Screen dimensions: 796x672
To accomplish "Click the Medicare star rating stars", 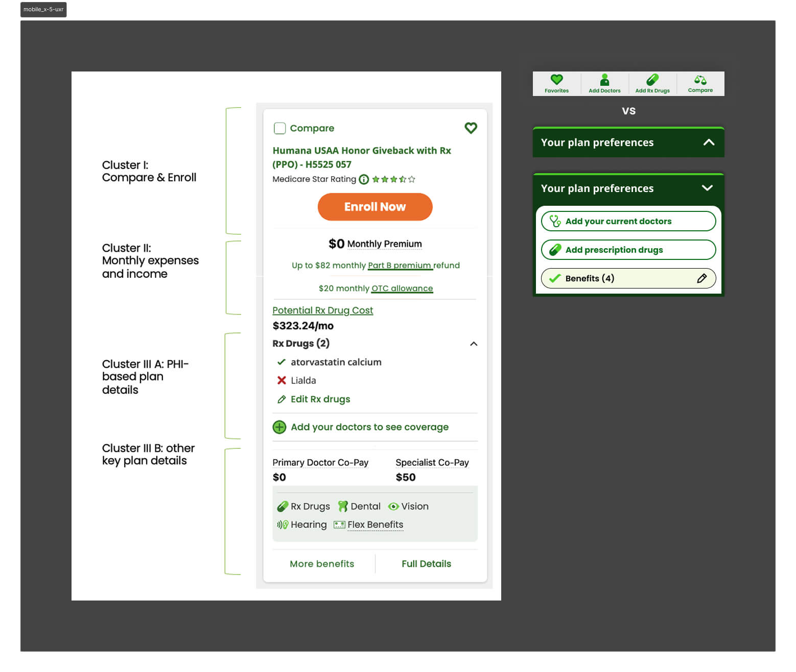I will click(393, 179).
